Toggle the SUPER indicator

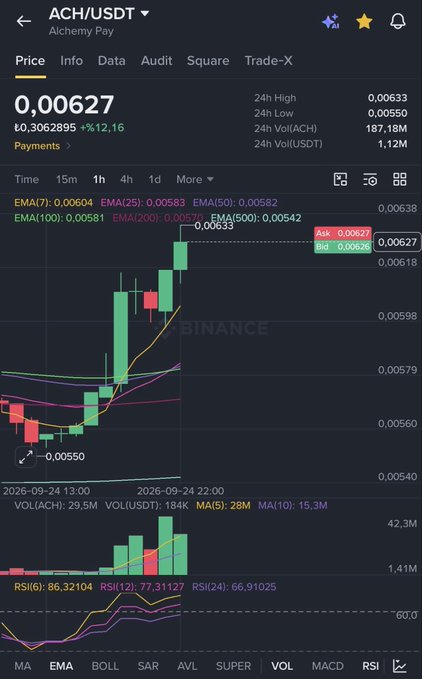(x=233, y=666)
